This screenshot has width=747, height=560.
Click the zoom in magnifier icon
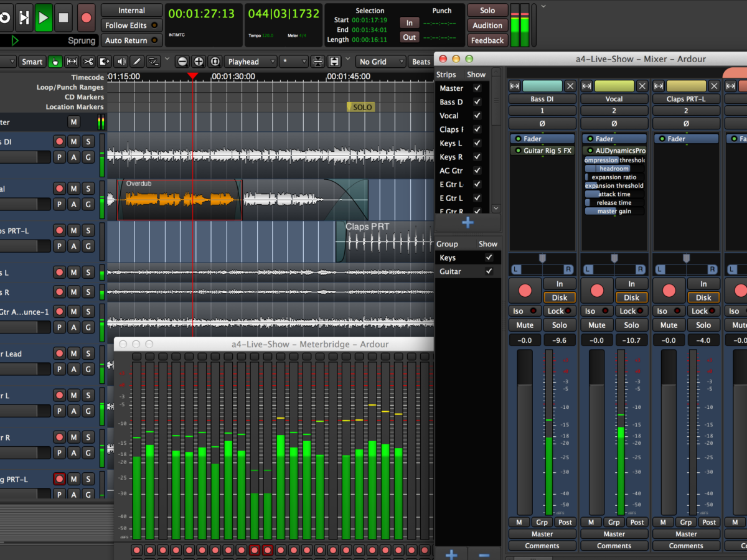(199, 62)
